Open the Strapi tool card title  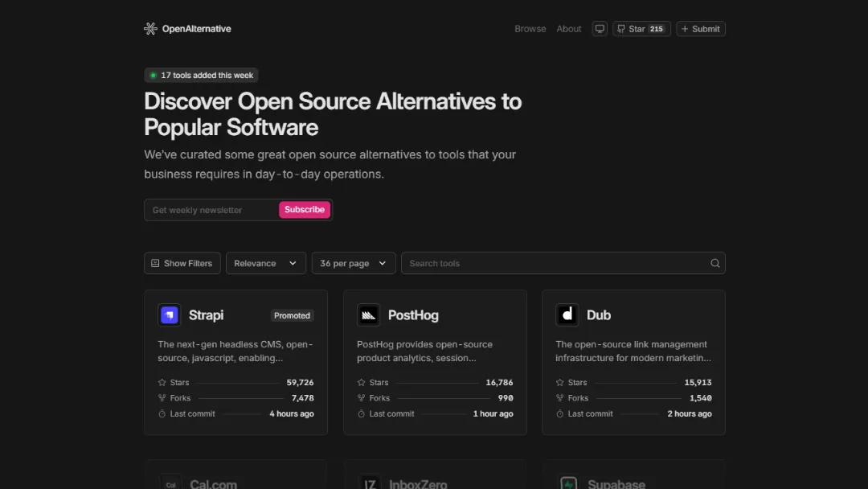click(x=206, y=315)
